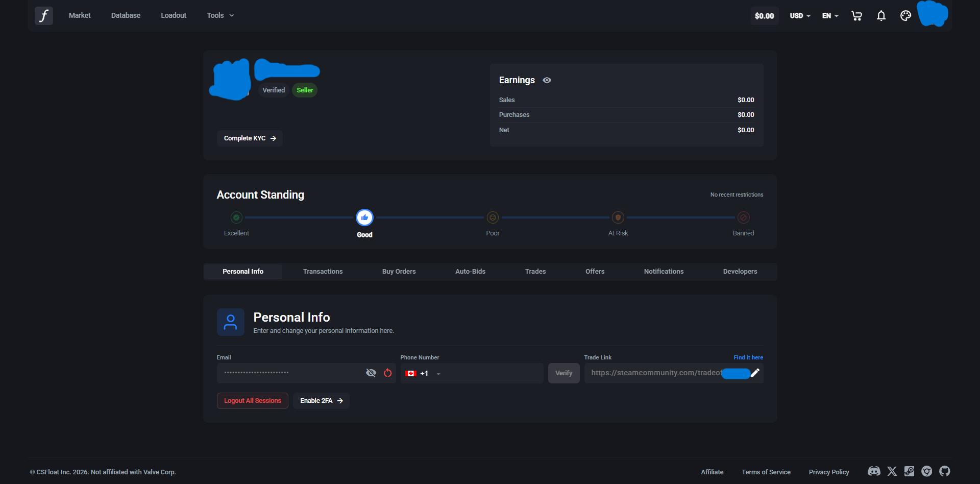Screen dimensions: 980x484
Task: Toggle email visibility eye icon
Action: tap(371, 373)
